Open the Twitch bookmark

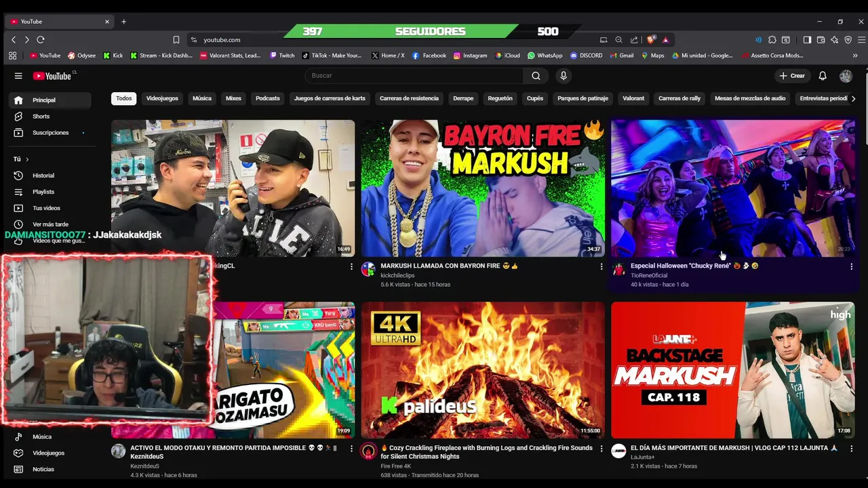click(x=282, y=56)
